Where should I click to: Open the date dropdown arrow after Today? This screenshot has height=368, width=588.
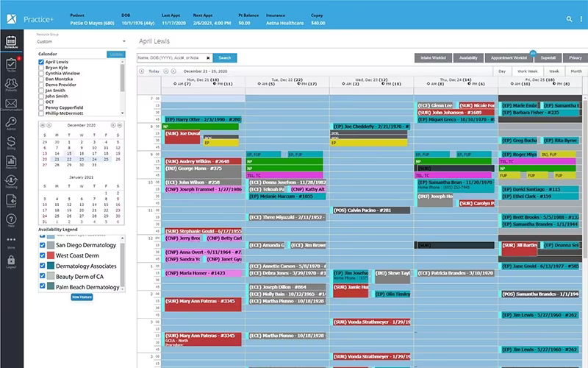[166, 71]
